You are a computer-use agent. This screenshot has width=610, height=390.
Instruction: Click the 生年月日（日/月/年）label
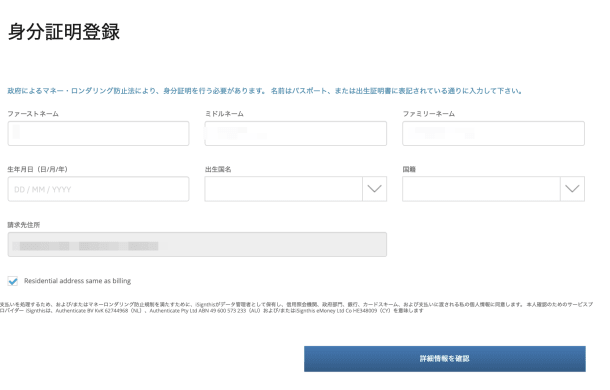[37, 169]
